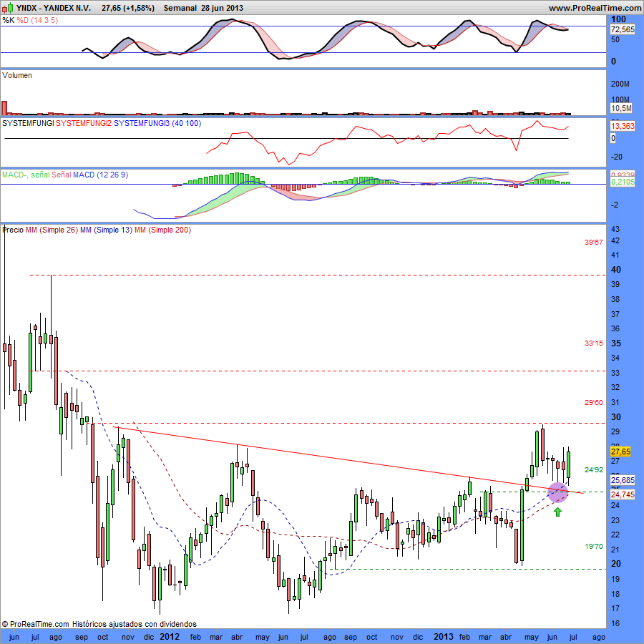Click the red 24,745 moving average tag
644x644 pixels.
tap(623, 494)
